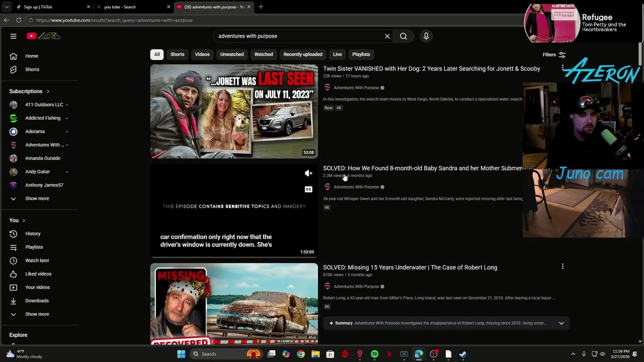The height and width of the screenshot is (362, 644).
Task: Open Twin Sister VANISHED video title
Action: click(x=432, y=69)
